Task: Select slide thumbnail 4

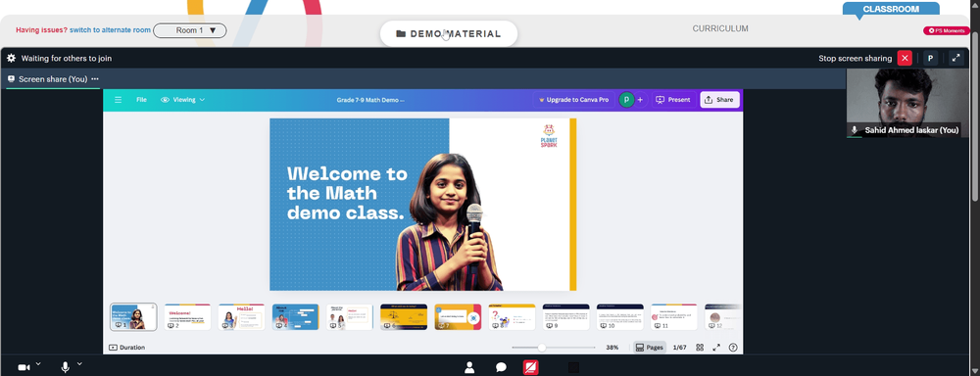Action: [x=295, y=316]
